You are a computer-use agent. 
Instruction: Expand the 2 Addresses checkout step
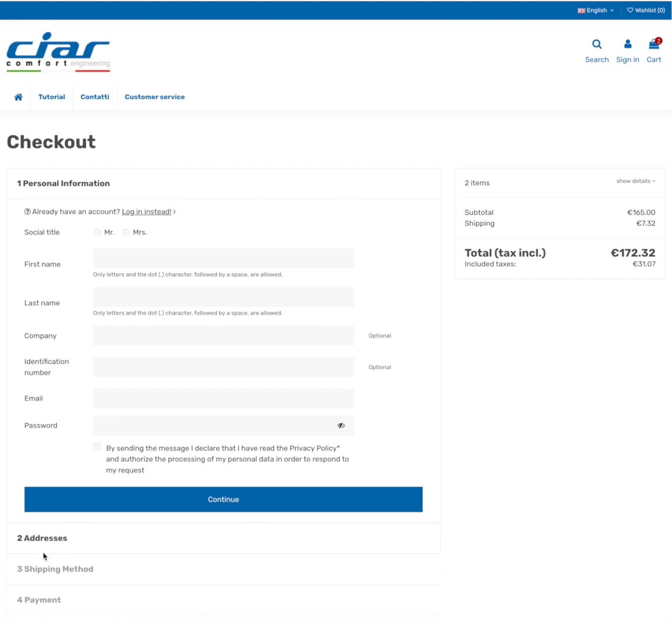[42, 538]
